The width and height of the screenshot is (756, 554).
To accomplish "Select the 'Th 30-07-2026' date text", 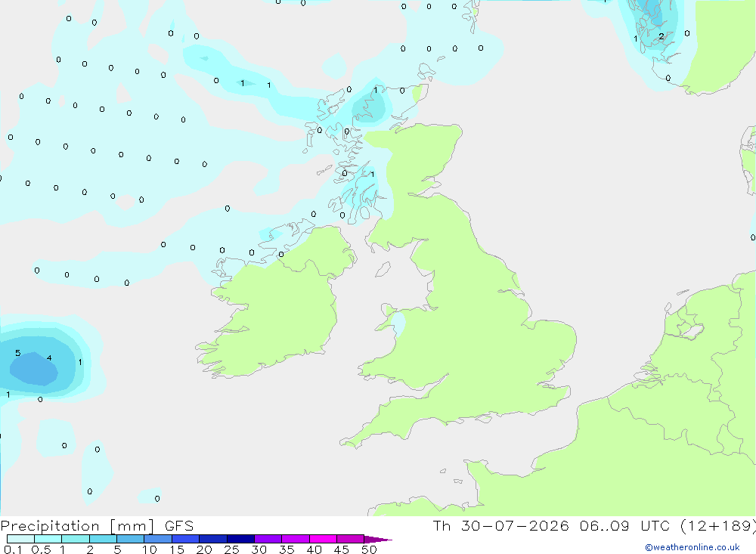I will tap(500, 526).
